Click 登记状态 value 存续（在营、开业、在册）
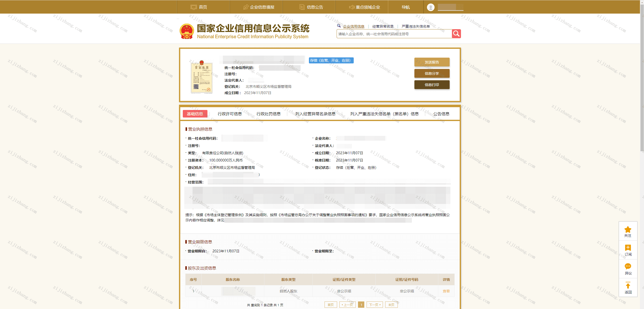Screen dimensions: 644x309 (x=356, y=168)
